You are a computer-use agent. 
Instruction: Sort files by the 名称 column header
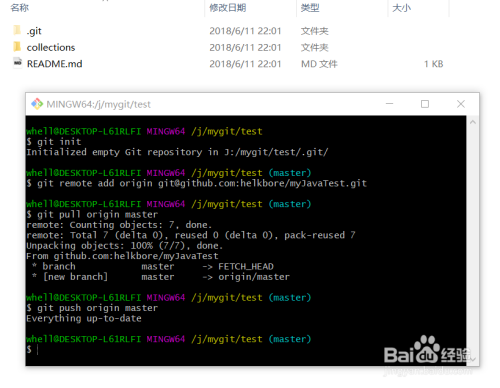pos(20,8)
